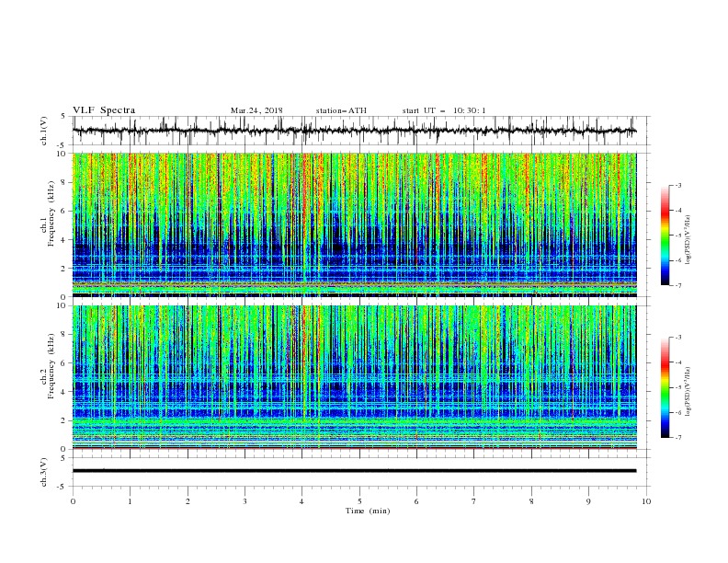This screenshot has height=563, width=728.
Task: Click the ch.3 flat black voltage trace
Action: (x=354, y=471)
